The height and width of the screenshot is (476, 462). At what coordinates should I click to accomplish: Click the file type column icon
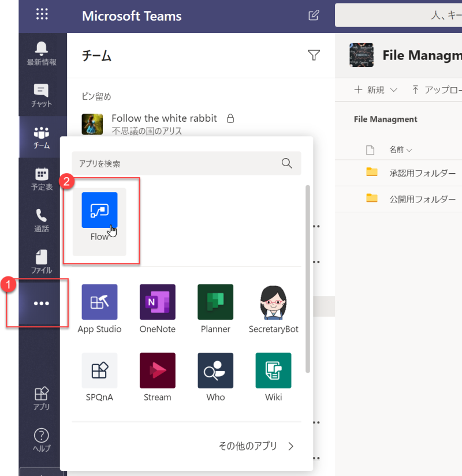[370, 149]
